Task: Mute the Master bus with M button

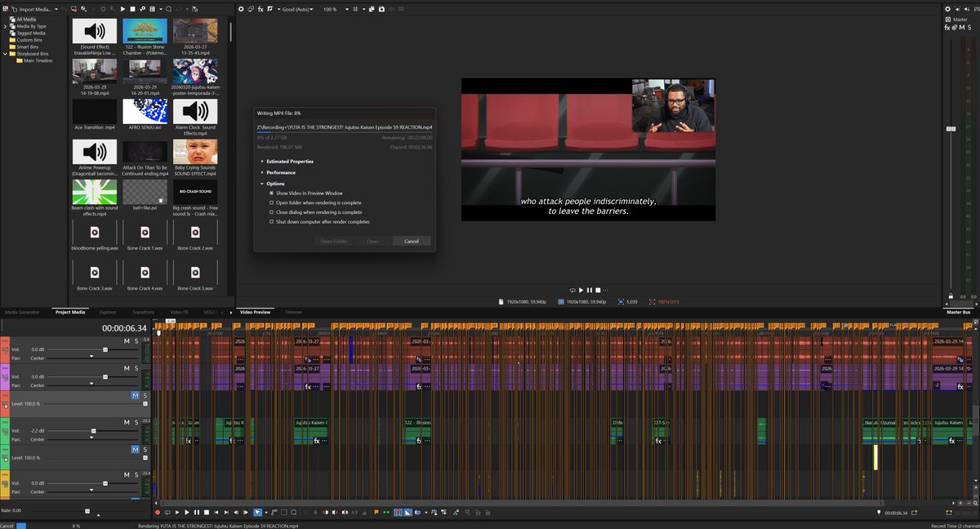Action: [x=962, y=27]
